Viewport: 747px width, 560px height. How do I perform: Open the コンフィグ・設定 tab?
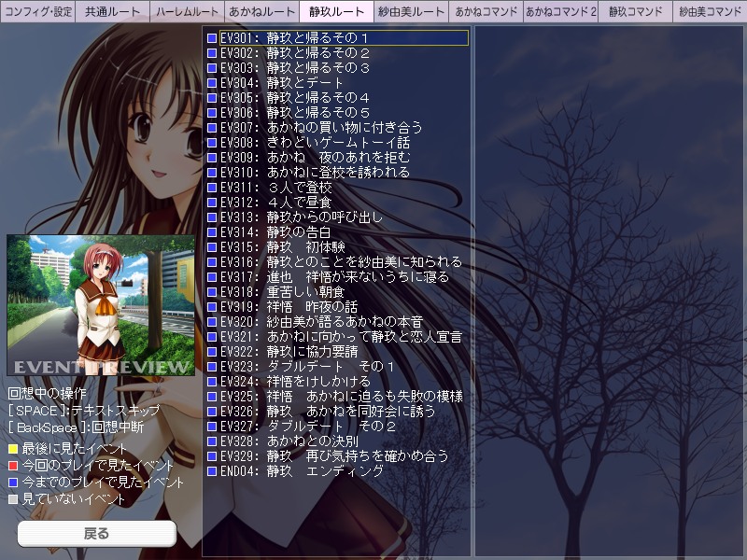[37, 11]
